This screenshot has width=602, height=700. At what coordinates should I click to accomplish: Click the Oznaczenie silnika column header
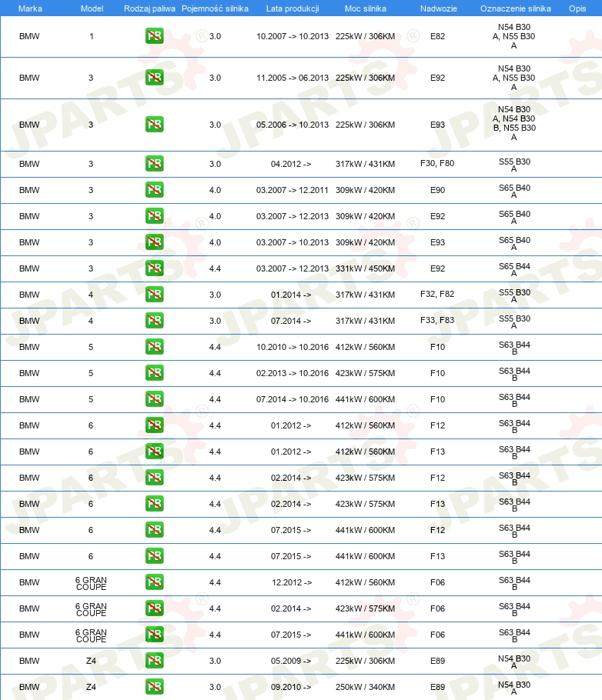click(515, 8)
